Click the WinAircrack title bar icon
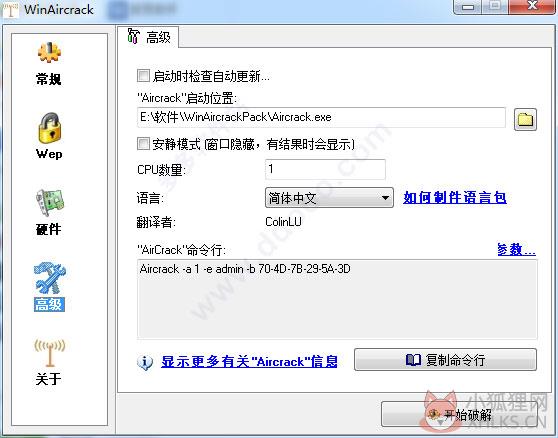This screenshot has height=438, width=558. 11,9
